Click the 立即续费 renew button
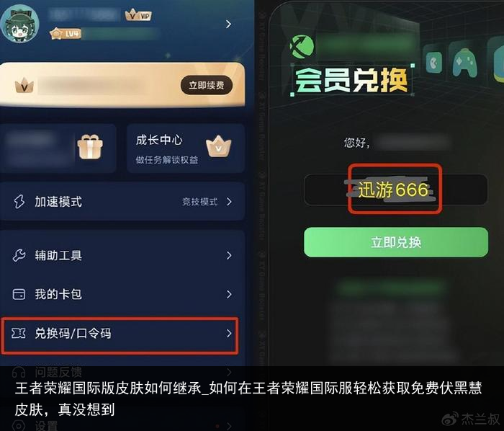Screen dimensions: 504x431 pos(207,85)
